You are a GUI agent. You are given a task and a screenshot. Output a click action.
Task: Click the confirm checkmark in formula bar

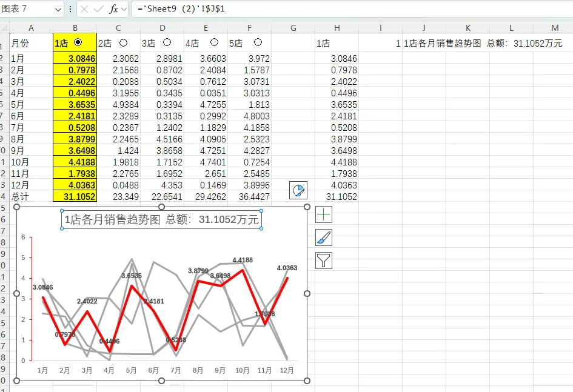(99, 8)
